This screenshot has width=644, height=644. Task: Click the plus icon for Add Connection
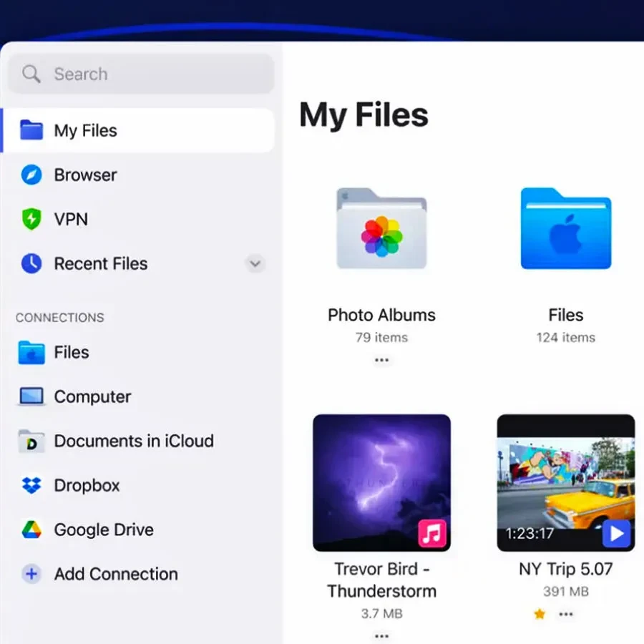[31, 574]
